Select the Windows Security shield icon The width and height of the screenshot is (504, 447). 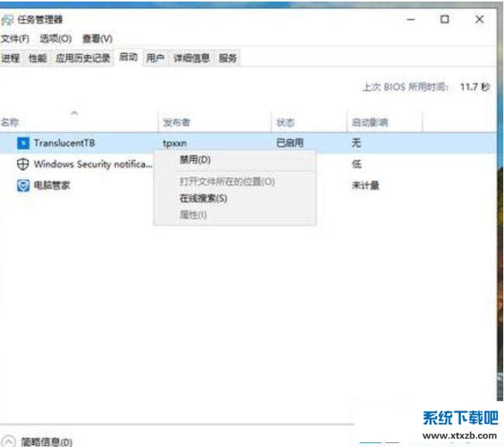click(x=23, y=165)
